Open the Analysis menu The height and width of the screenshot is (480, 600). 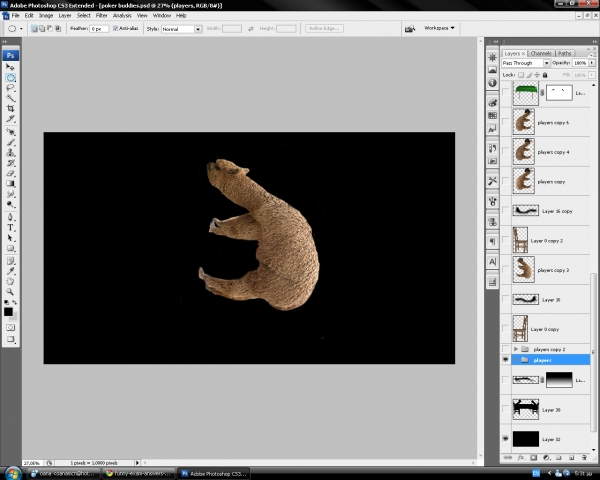click(122, 16)
